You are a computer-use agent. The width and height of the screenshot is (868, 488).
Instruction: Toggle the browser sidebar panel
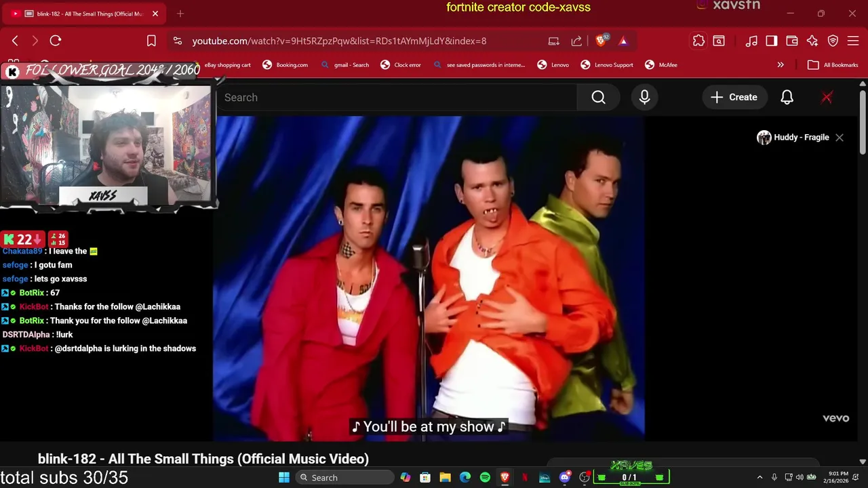pos(772,41)
